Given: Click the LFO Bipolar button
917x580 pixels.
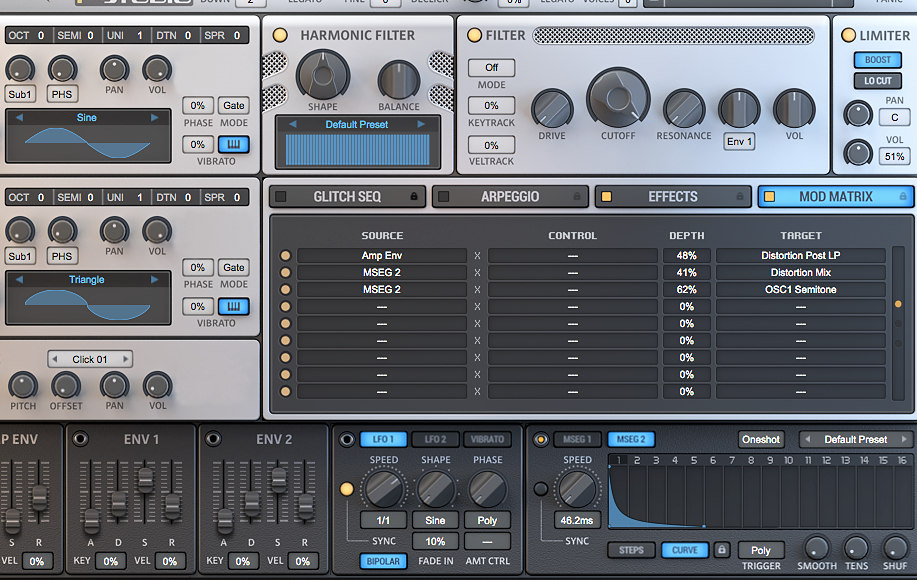Looking at the screenshot, I should pos(383,561).
